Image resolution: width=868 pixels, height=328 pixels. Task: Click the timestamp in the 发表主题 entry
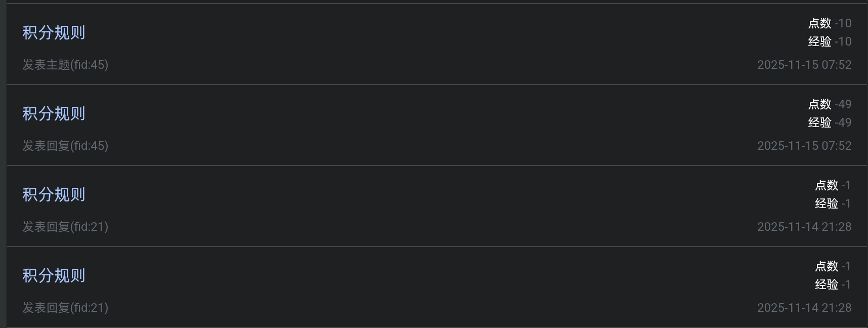[x=804, y=65]
